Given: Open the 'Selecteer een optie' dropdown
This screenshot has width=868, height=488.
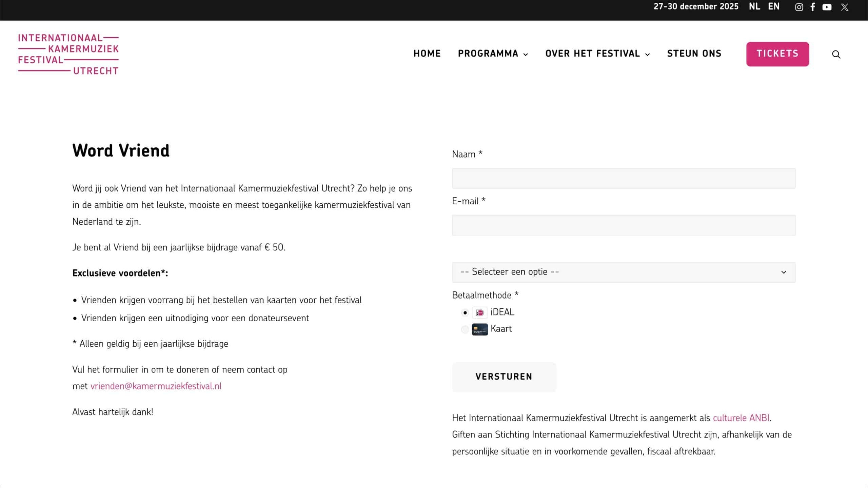Looking at the screenshot, I should pyautogui.click(x=624, y=272).
